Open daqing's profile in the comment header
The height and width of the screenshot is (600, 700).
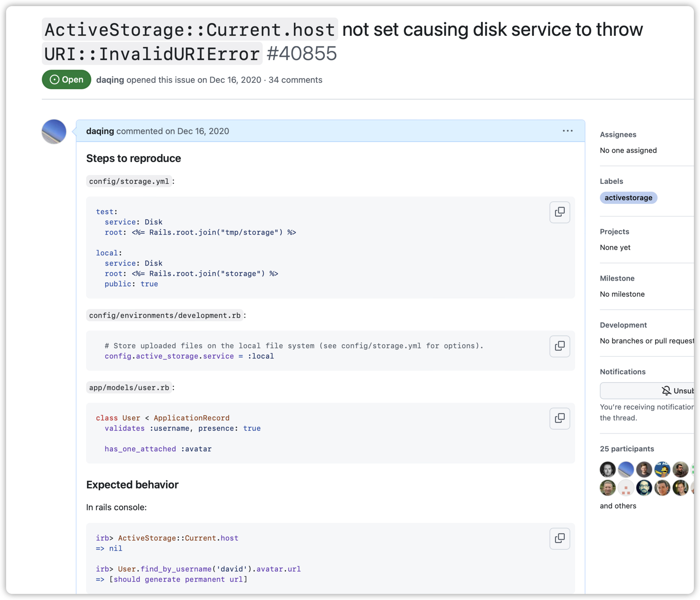click(100, 131)
